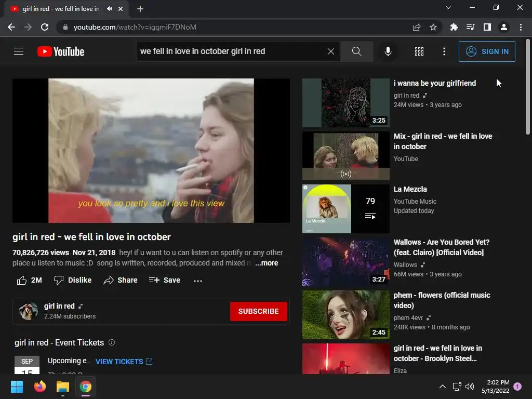Open Brooklyn Steel live video title
532x399 pixels.
point(437,353)
